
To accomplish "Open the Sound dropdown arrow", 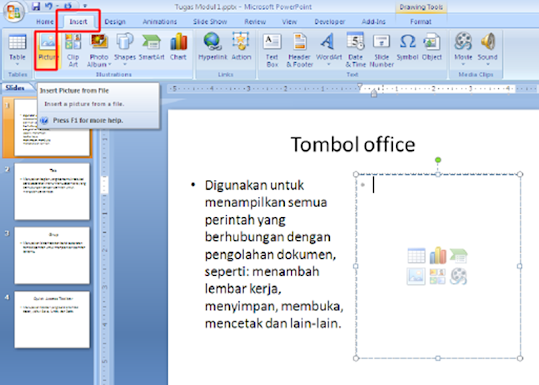I will [487, 64].
